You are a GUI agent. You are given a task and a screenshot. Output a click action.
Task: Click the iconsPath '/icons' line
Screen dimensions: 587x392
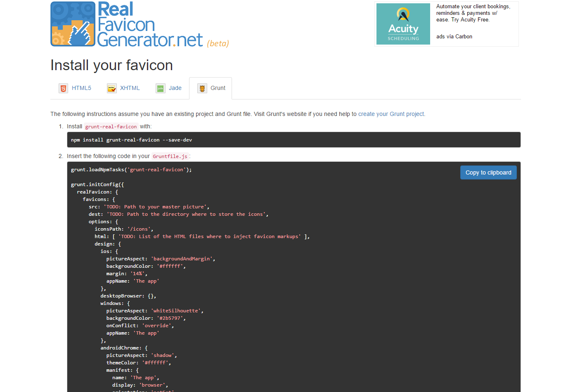tap(124, 229)
